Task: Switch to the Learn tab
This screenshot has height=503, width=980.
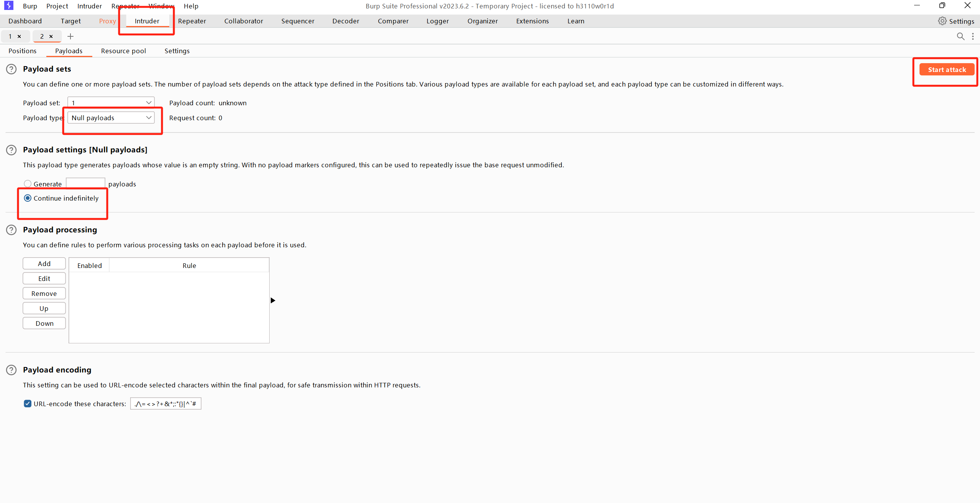Action: 576,21
